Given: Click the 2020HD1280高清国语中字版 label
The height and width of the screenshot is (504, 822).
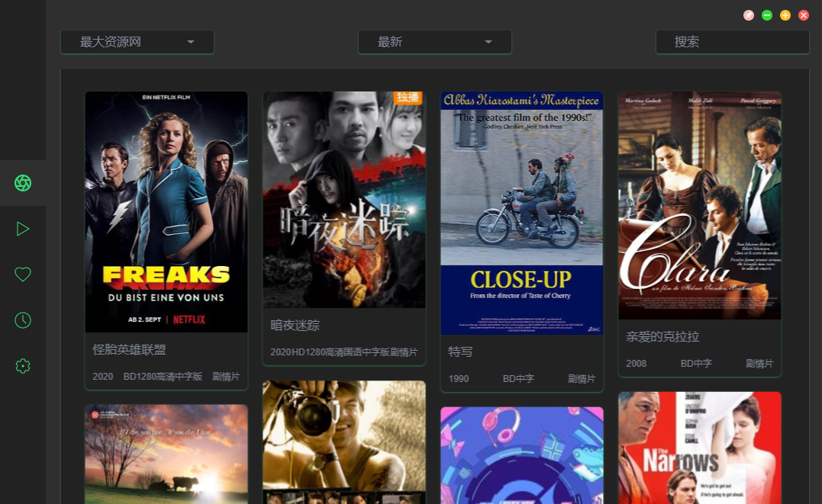Looking at the screenshot, I should tap(330, 352).
